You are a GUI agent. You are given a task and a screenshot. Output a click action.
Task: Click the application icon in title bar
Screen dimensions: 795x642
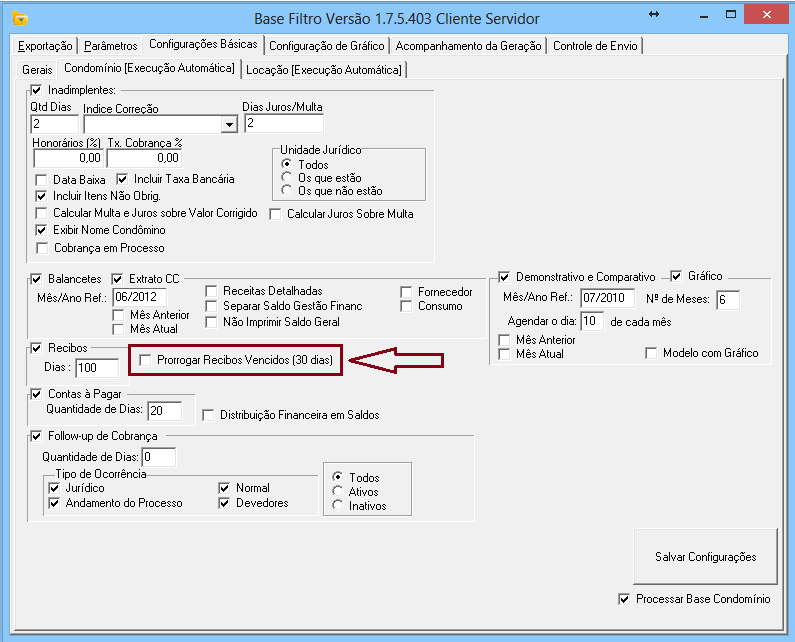[x=17, y=18]
